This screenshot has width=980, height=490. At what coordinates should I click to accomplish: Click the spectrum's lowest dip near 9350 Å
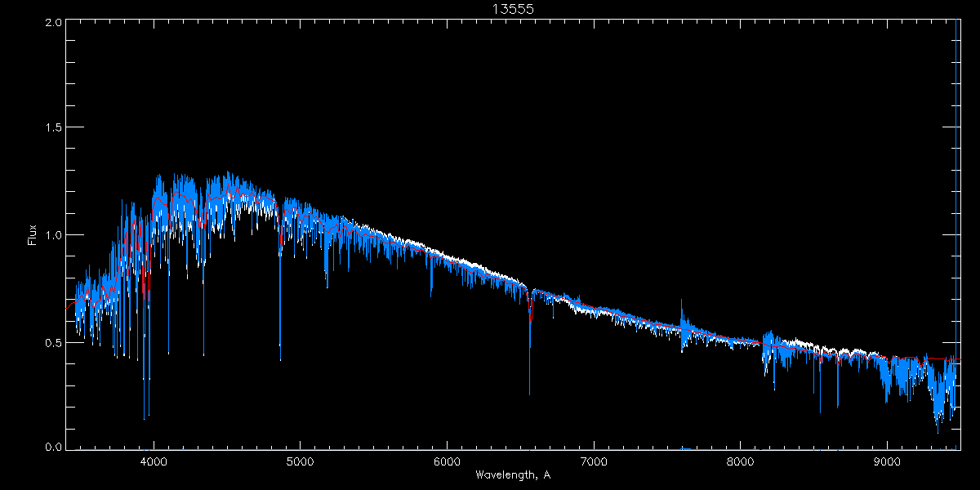pos(938,429)
